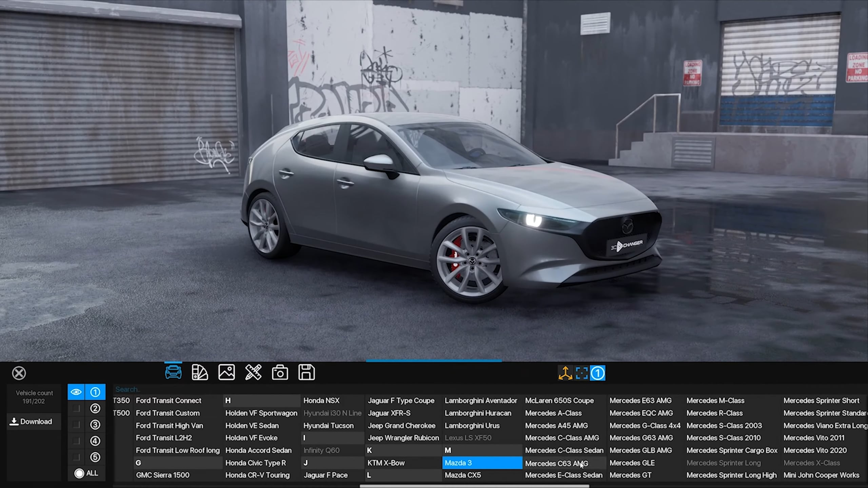Open the background image tab
This screenshot has height=488, width=868.
tap(226, 372)
